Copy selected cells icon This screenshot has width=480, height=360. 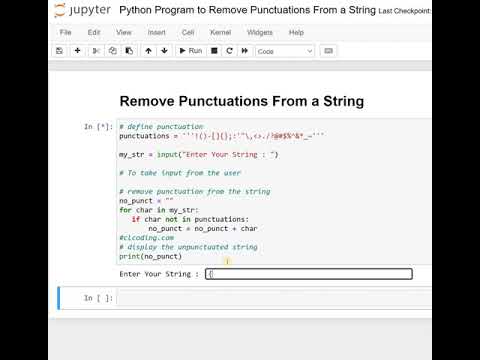coord(113,51)
